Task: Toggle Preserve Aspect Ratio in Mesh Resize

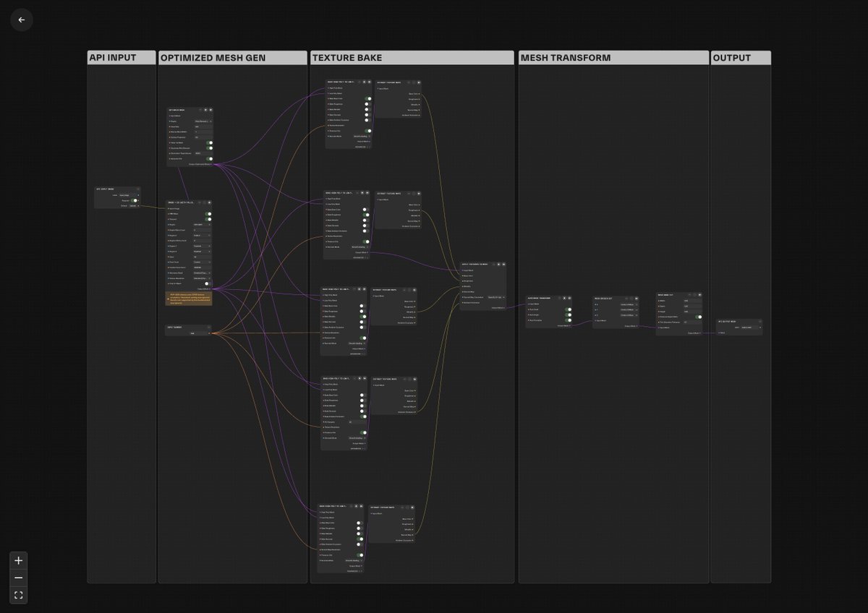Action: (698, 317)
